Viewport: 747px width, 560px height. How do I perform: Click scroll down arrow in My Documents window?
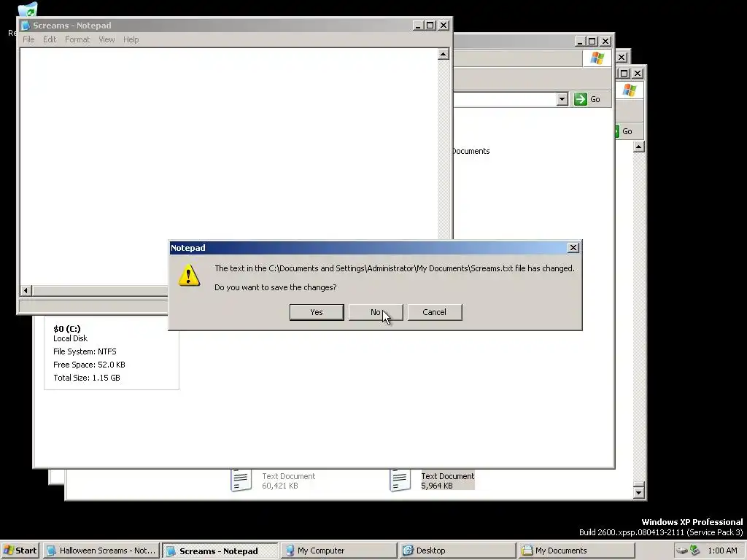click(639, 492)
